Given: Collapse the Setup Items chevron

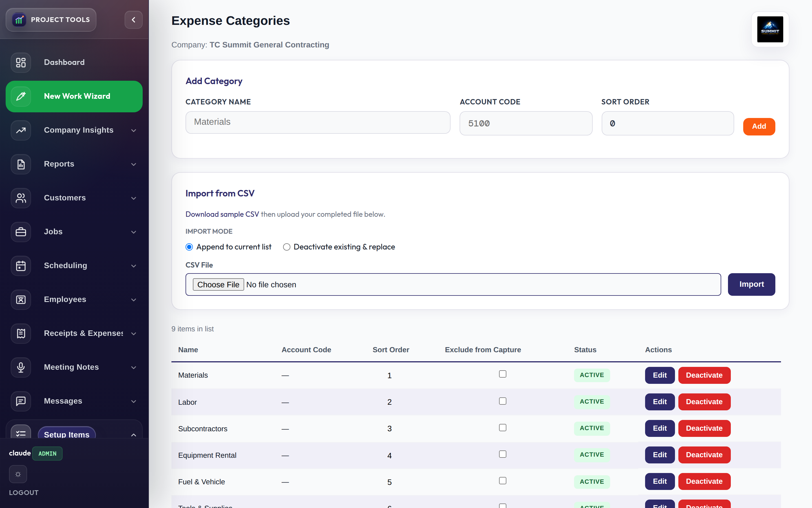Looking at the screenshot, I should tap(134, 435).
